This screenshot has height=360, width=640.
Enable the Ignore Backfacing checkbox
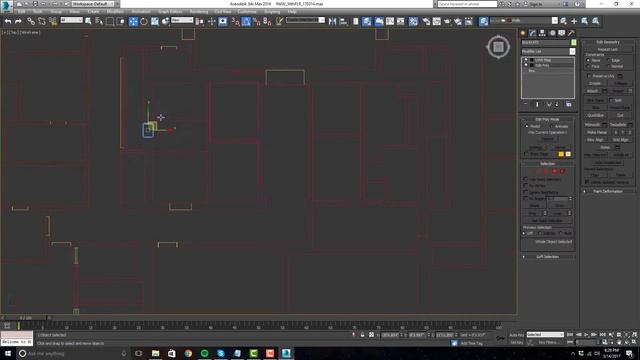point(526,192)
